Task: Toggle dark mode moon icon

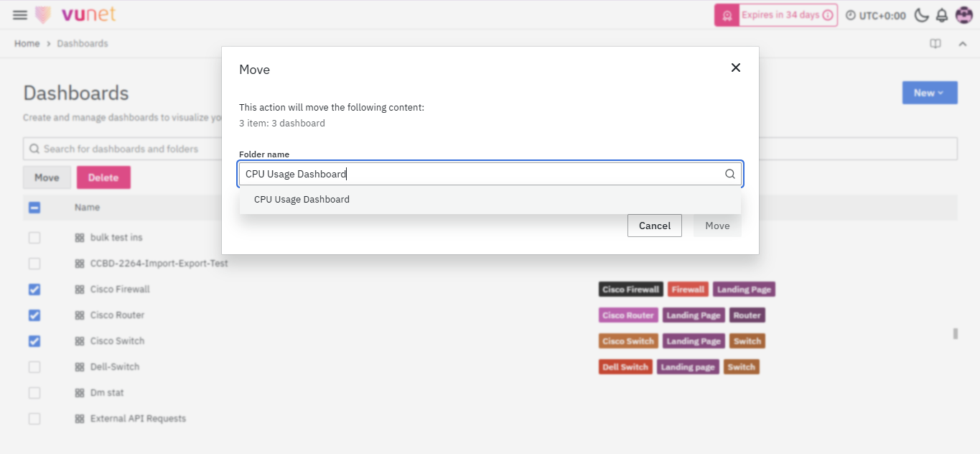Action: (921, 15)
